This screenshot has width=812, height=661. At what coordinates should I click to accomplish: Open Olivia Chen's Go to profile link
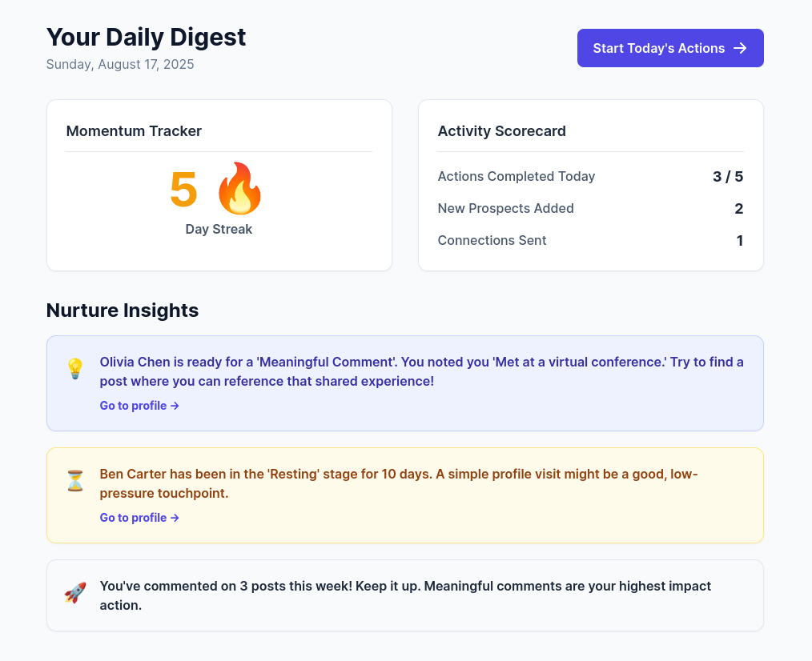click(x=139, y=406)
